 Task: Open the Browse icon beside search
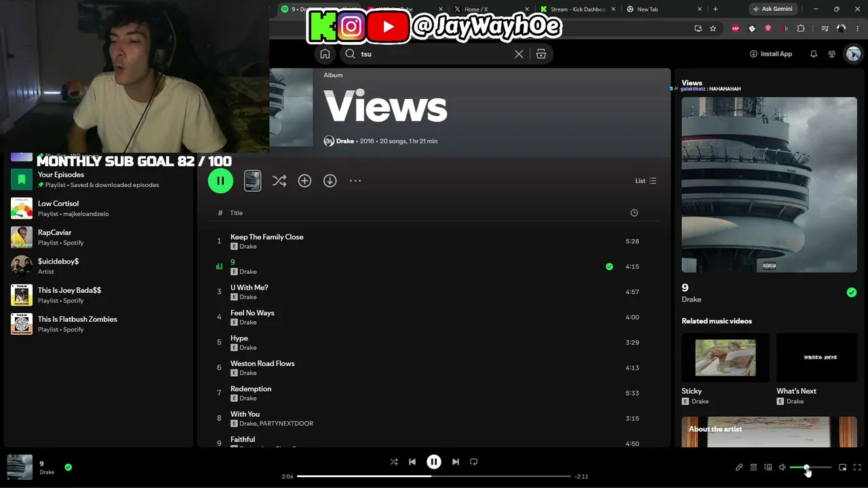click(x=541, y=54)
